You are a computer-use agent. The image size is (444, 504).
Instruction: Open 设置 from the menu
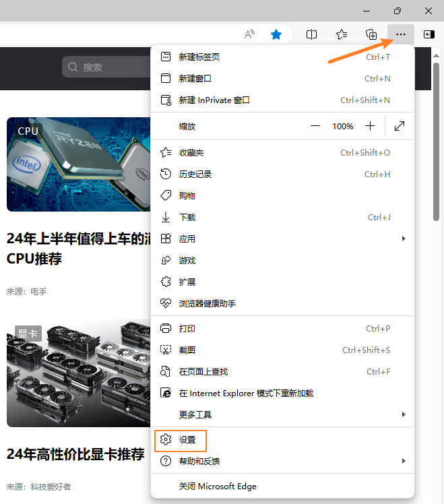pyautogui.click(x=282, y=439)
